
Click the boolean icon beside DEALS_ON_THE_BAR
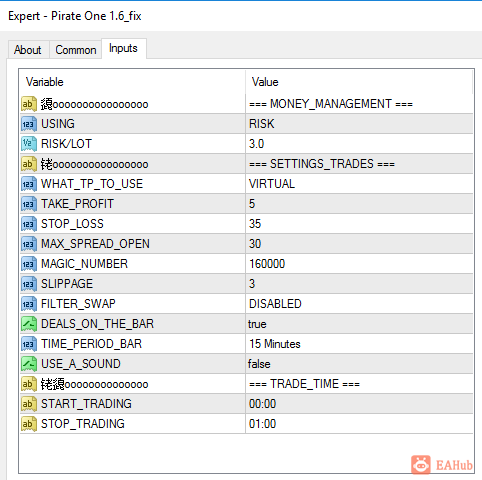[x=29, y=324]
